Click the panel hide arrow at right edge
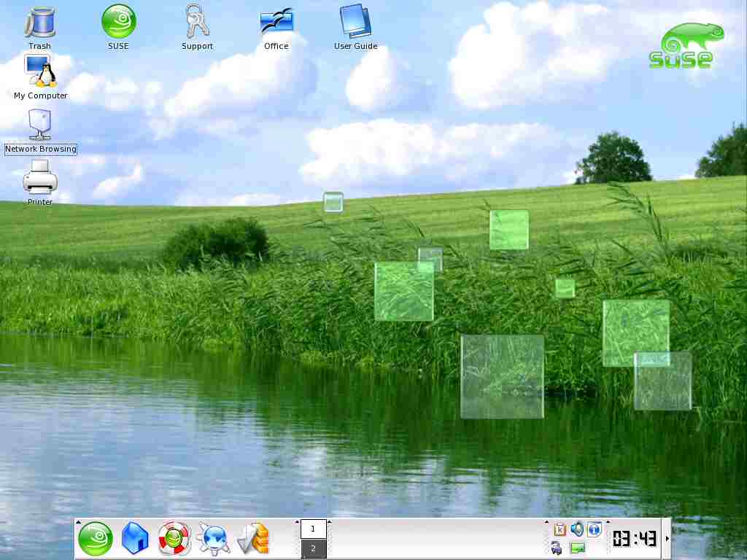 click(x=667, y=539)
